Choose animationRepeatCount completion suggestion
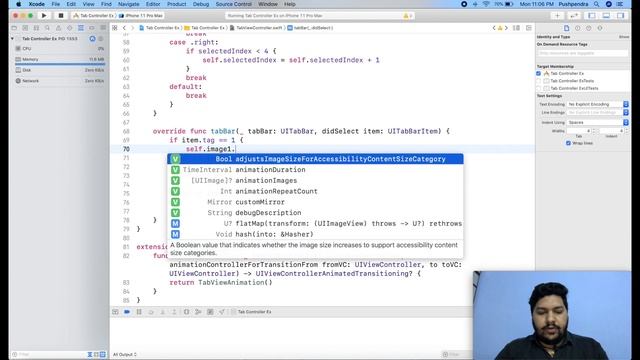Viewport: 640px width, 360px height. (x=315, y=191)
